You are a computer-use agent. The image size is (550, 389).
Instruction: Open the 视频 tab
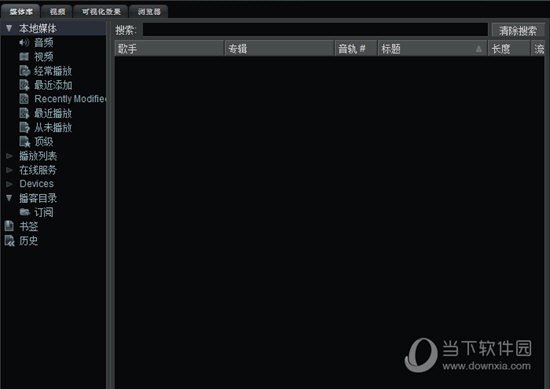[x=57, y=12]
